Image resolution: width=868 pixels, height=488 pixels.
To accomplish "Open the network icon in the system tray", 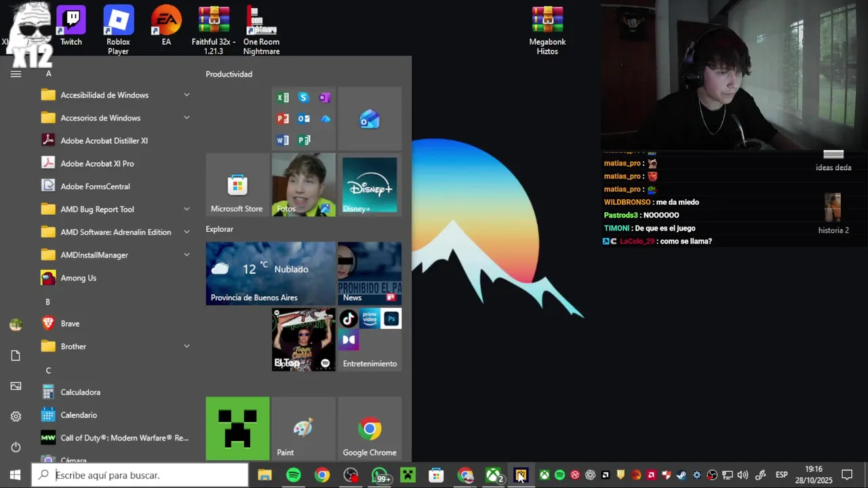I will [728, 475].
